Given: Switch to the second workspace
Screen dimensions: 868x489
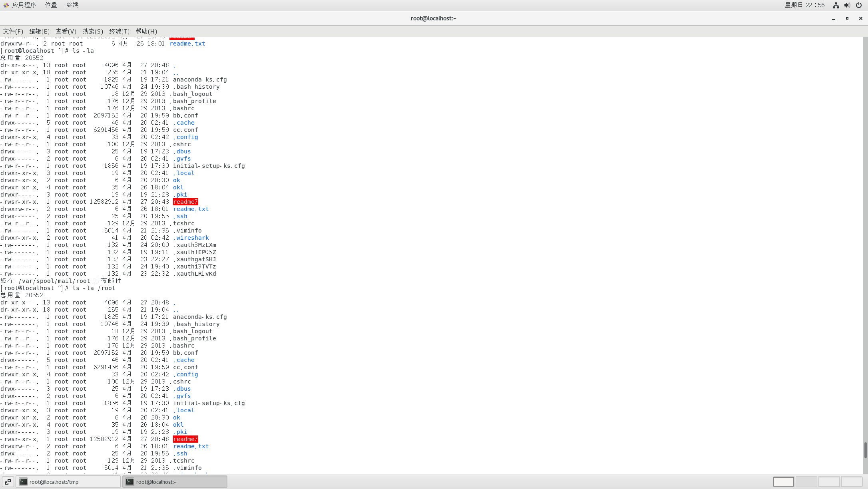Looking at the screenshot, I should (x=806, y=482).
